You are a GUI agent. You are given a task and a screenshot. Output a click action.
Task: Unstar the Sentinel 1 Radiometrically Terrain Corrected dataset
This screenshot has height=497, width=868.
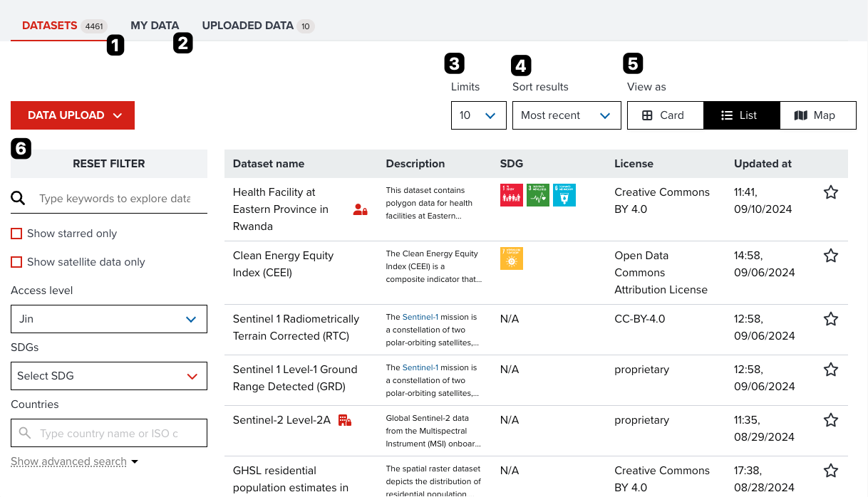tap(830, 319)
